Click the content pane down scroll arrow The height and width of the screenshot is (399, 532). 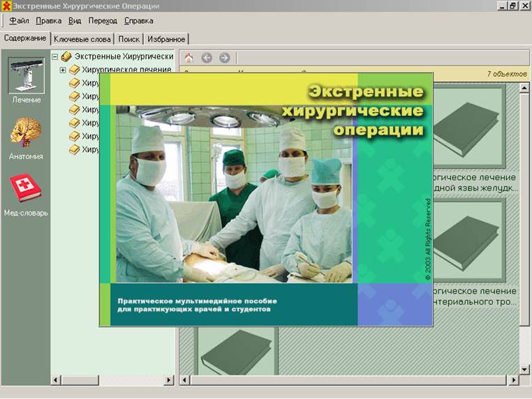click(524, 369)
